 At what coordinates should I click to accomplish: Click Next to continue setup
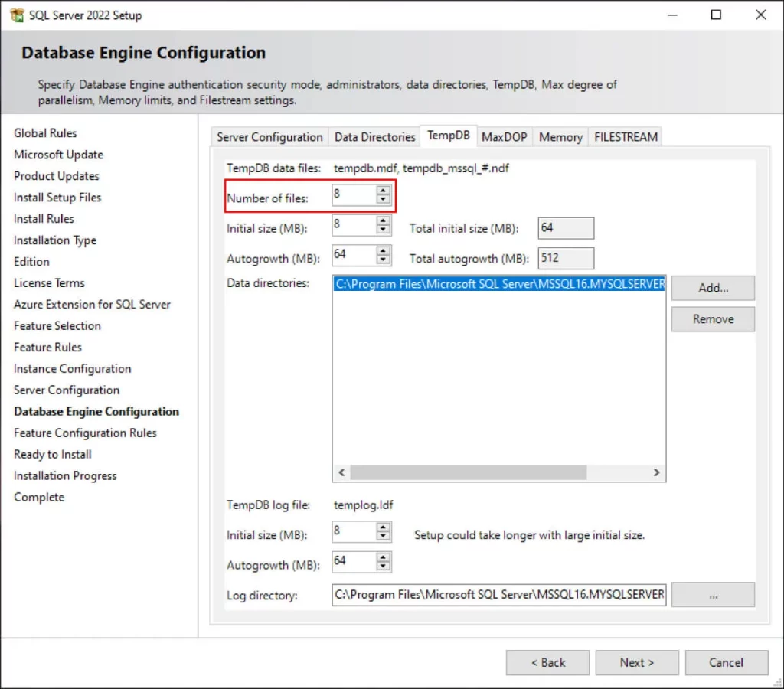click(x=636, y=662)
